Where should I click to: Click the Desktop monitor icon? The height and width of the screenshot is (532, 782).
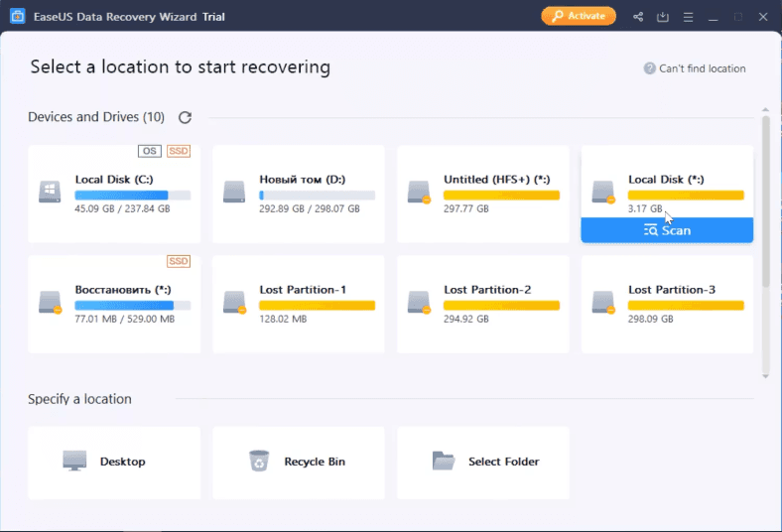(x=74, y=462)
